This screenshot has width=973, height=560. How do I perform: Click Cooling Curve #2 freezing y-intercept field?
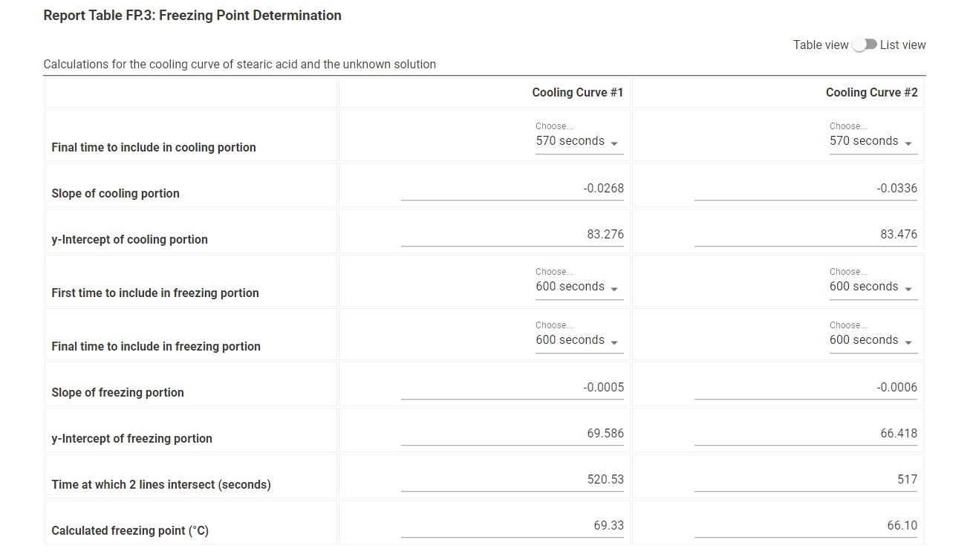(806, 434)
